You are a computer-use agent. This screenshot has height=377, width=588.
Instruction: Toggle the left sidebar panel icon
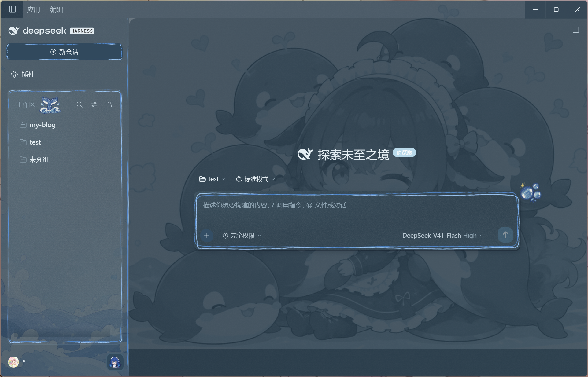click(x=13, y=9)
